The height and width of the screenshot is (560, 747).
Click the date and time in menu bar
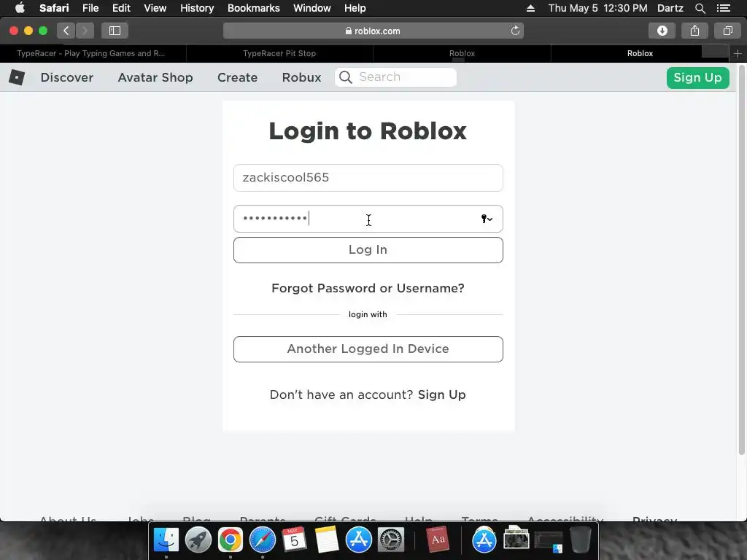click(597, 8)
